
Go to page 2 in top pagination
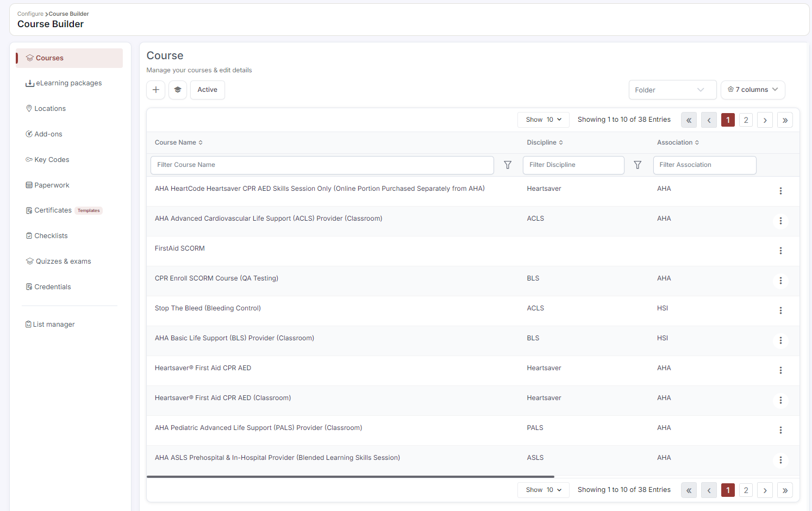pos(746,120)
